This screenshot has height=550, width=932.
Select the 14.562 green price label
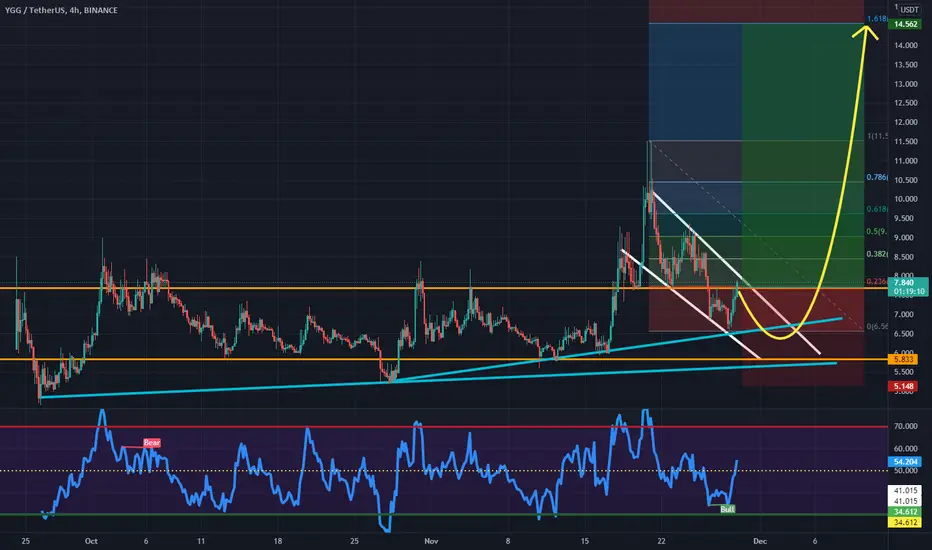pos(905,24)
